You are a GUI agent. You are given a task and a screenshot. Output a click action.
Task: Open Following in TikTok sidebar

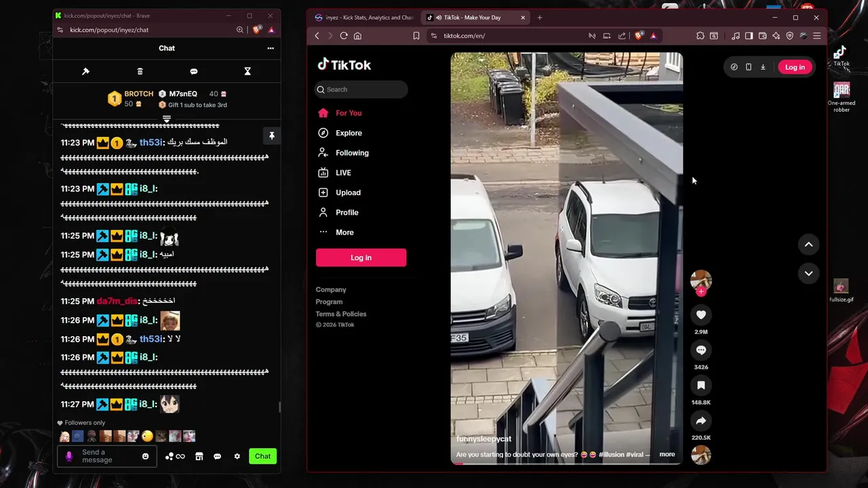coord(352,153)
